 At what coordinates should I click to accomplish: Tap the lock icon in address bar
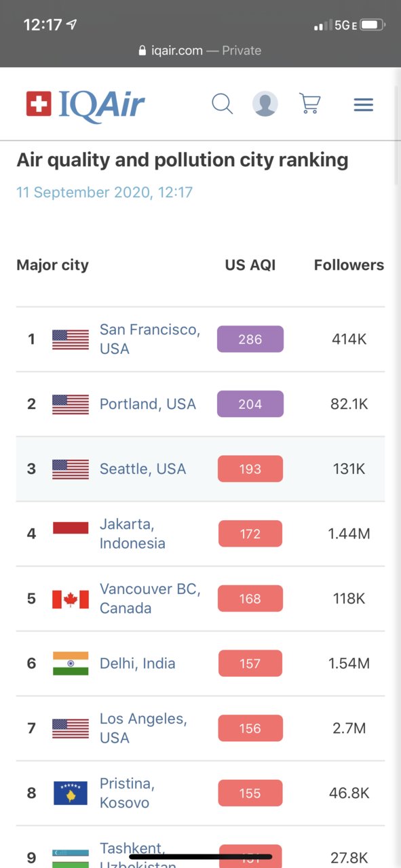(142, 51)
